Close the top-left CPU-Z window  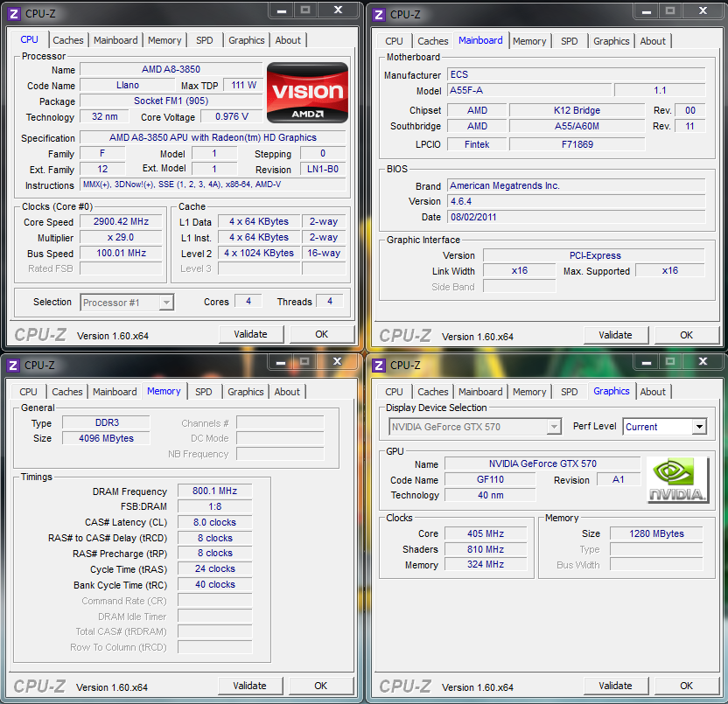pyautogui.click(x=336, y=10)
